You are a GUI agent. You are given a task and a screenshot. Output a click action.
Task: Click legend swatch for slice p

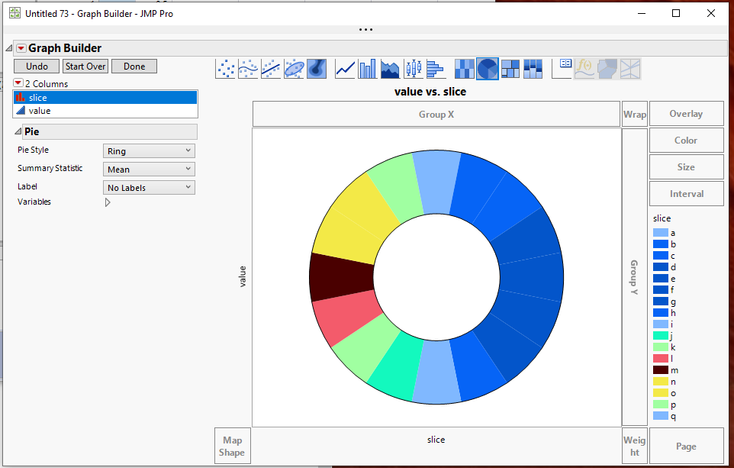pyautogui.click(x=661, y=404)
